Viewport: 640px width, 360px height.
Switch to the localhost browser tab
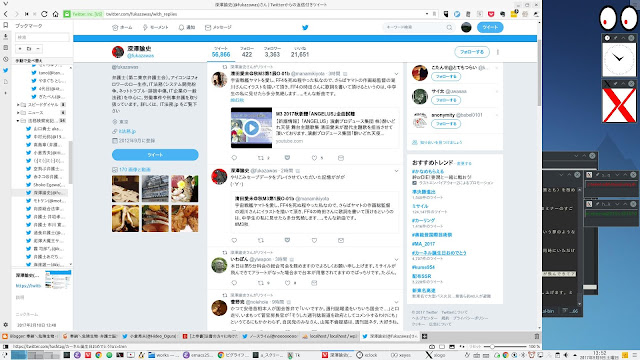[x=330, y=336]
